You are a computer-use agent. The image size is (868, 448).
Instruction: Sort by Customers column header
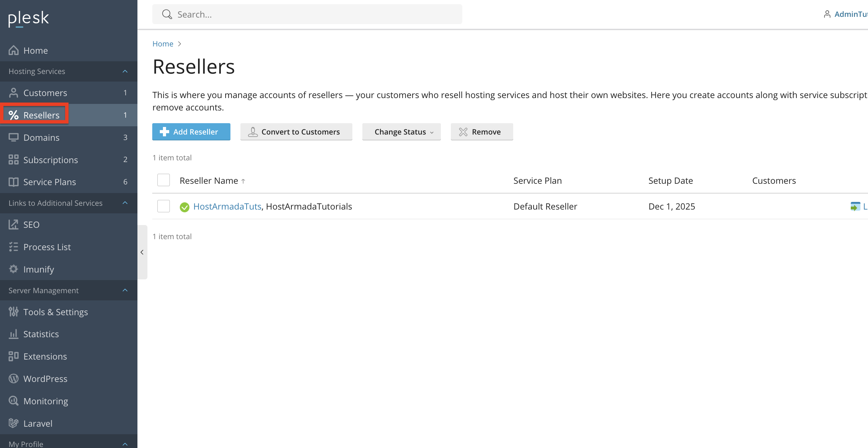pyautogui.click(x=774, y=181)
